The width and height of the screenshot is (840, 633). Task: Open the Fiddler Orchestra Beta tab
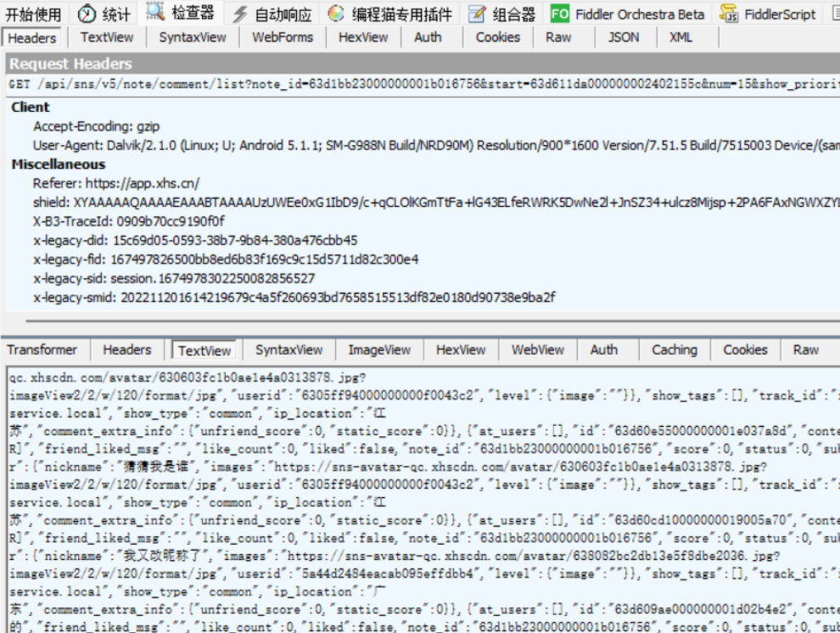628,14
